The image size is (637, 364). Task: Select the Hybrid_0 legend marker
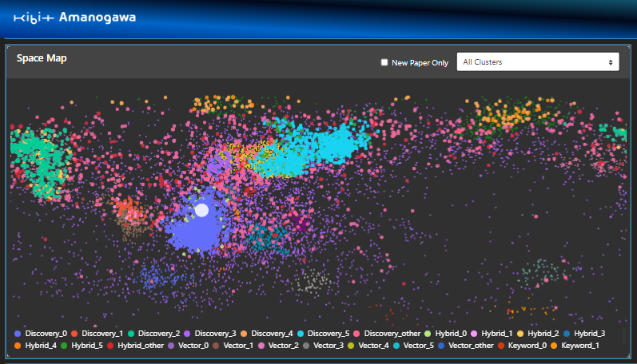point(428,334)
